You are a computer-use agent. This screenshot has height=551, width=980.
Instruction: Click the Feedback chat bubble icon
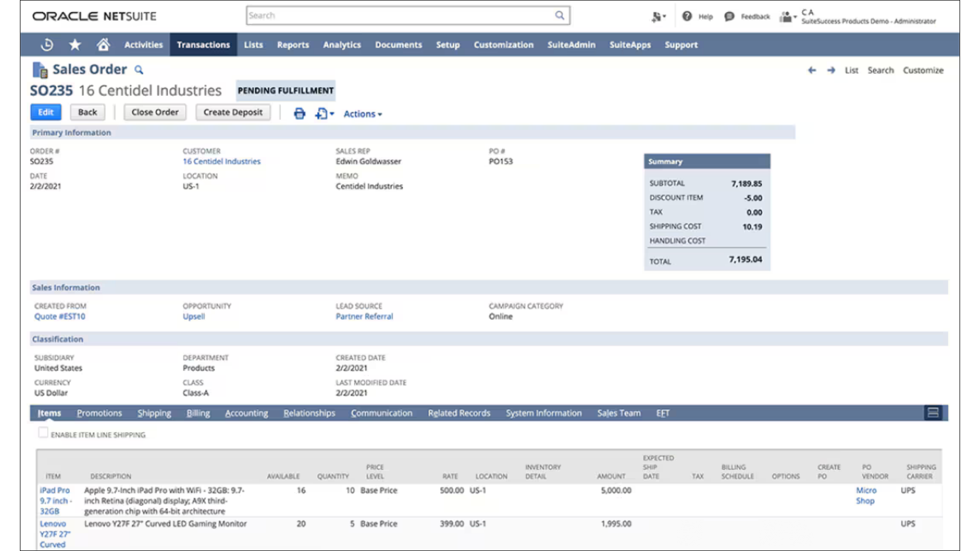coord(729,16)
